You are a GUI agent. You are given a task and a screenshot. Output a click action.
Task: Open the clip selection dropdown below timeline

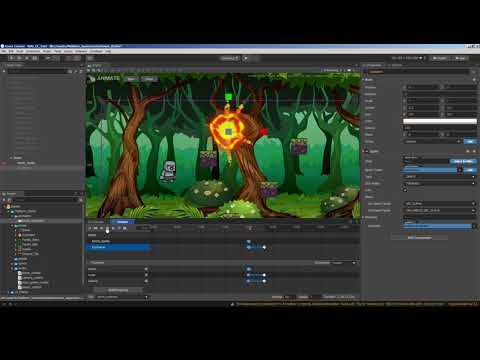click(x=122, y=297)
